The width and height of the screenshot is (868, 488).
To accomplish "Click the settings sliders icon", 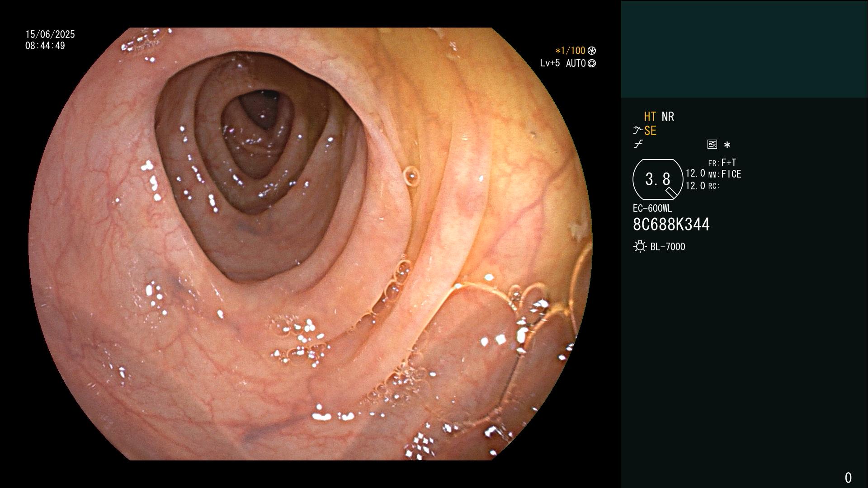I will click(x=712, y=144).
